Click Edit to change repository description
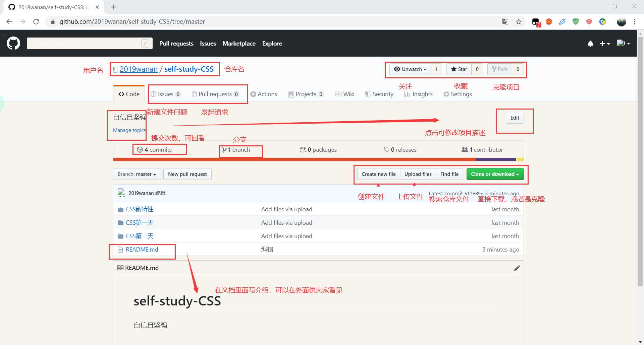The width and height of the screenshot is (644, 345). [x=515, y=118]
